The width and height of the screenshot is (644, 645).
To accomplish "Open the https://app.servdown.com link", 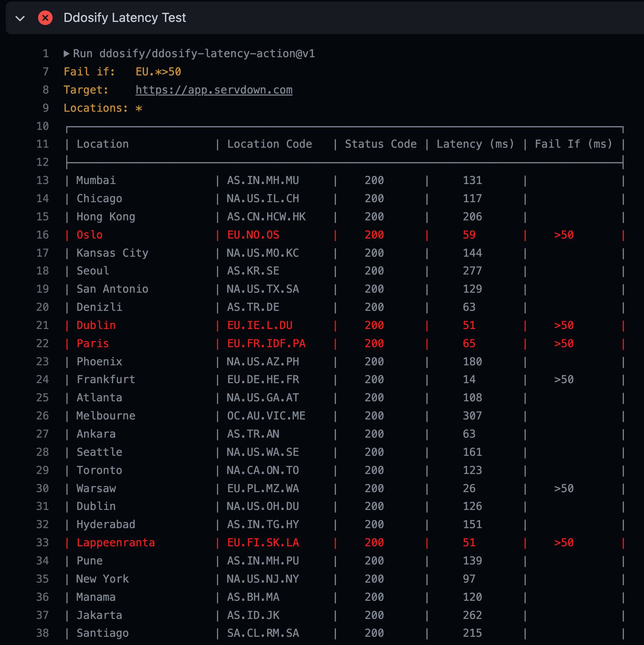I will click(x=214, y=90).
